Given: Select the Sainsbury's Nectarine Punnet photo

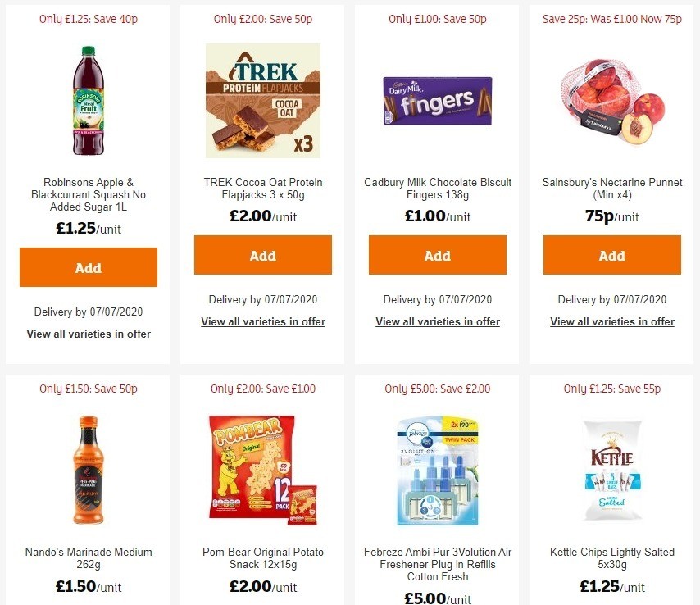Looking at the screenshot, I should tap(612, 100).
